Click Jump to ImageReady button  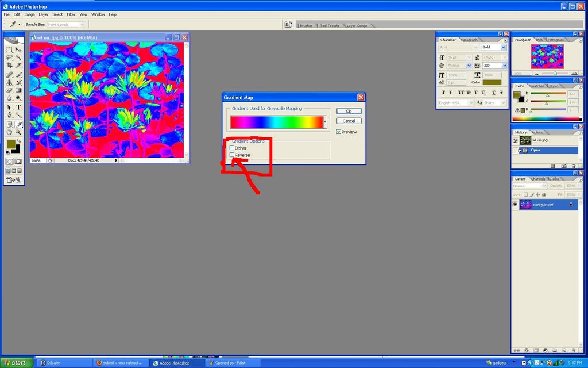coord(14,180)
